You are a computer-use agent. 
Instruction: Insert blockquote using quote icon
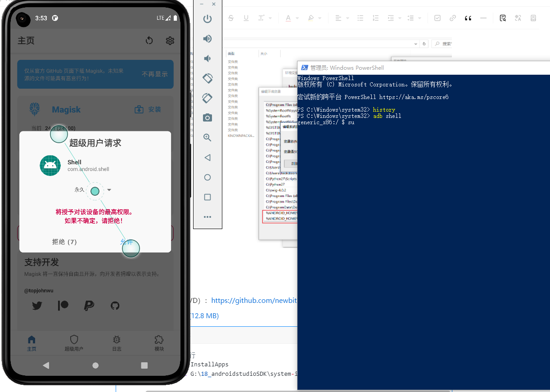468,18
